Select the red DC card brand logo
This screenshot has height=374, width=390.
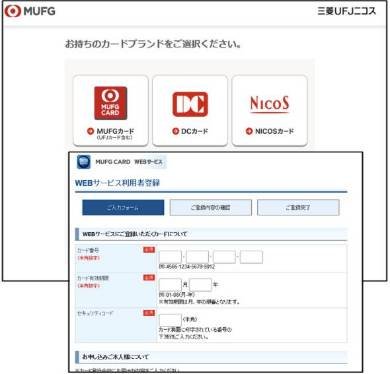(190, 104)
